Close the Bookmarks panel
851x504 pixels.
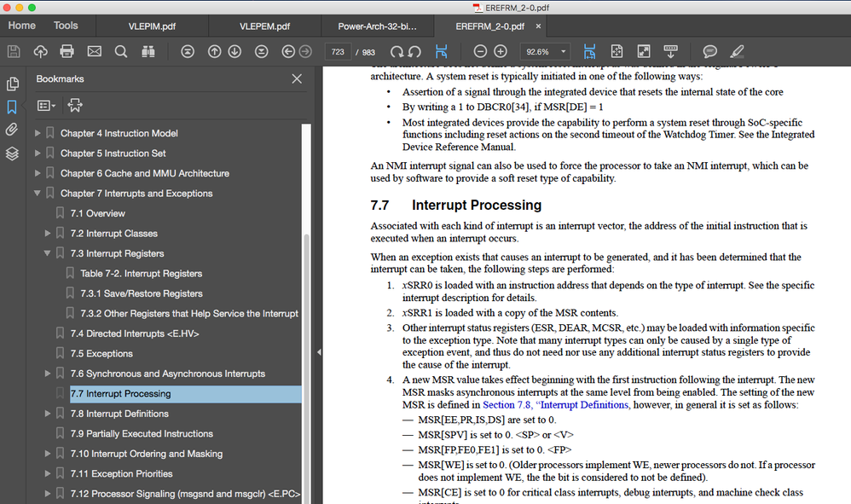coord(297,78)
